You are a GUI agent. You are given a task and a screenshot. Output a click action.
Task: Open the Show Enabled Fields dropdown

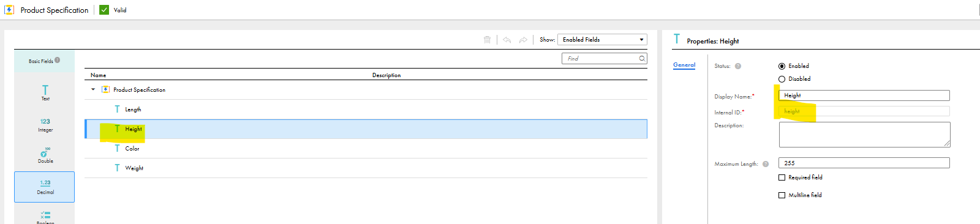pyautogui.click(x=602, y=40)
